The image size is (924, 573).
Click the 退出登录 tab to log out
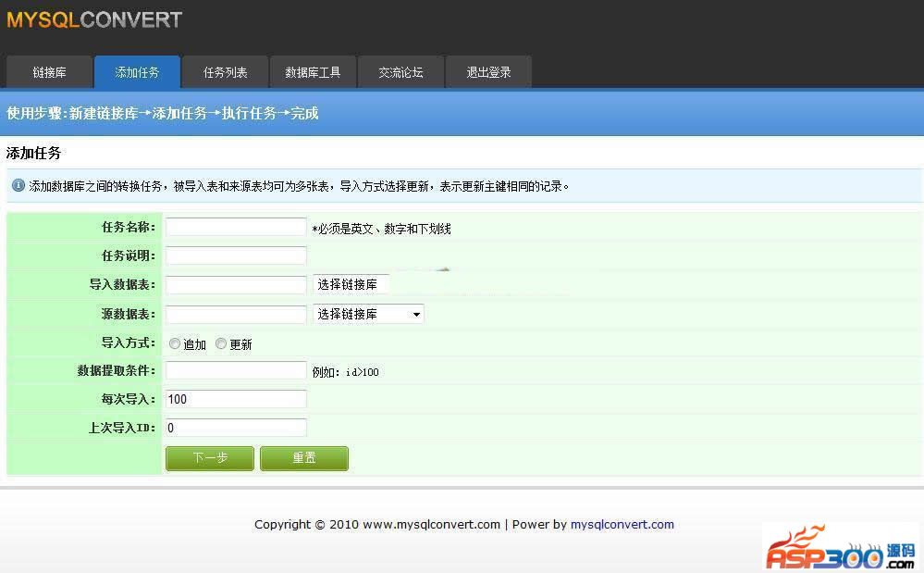(x=488, y=72)
